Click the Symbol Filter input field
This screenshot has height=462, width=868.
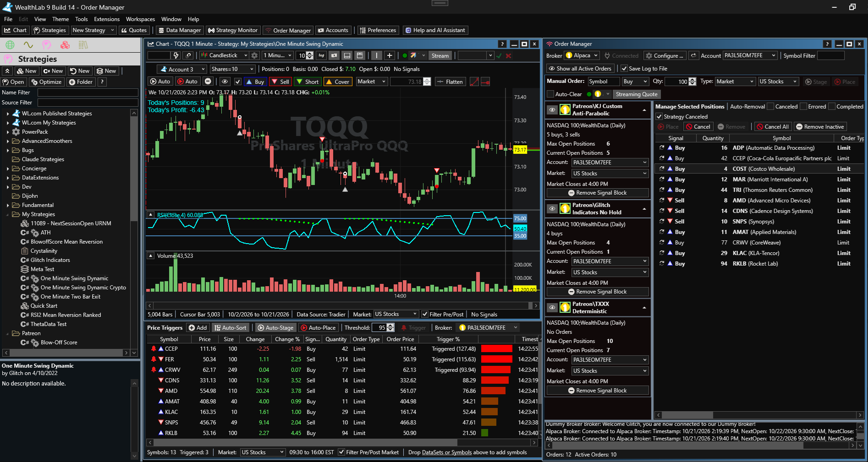(x=830, y=55)
